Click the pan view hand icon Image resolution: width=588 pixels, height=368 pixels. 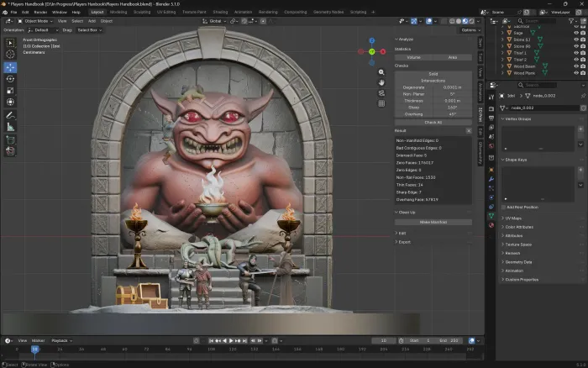pyautogui.click(x=381, y=82)
